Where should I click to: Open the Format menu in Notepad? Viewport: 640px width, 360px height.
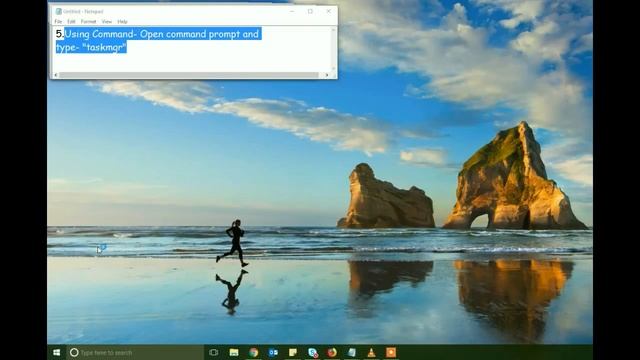(x=89, y=22)
